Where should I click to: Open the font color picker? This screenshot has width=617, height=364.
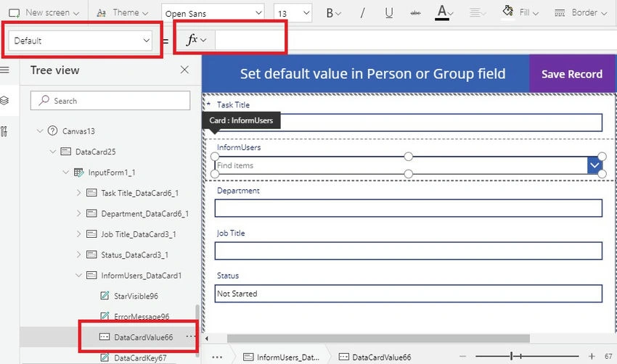pos(444,12)
